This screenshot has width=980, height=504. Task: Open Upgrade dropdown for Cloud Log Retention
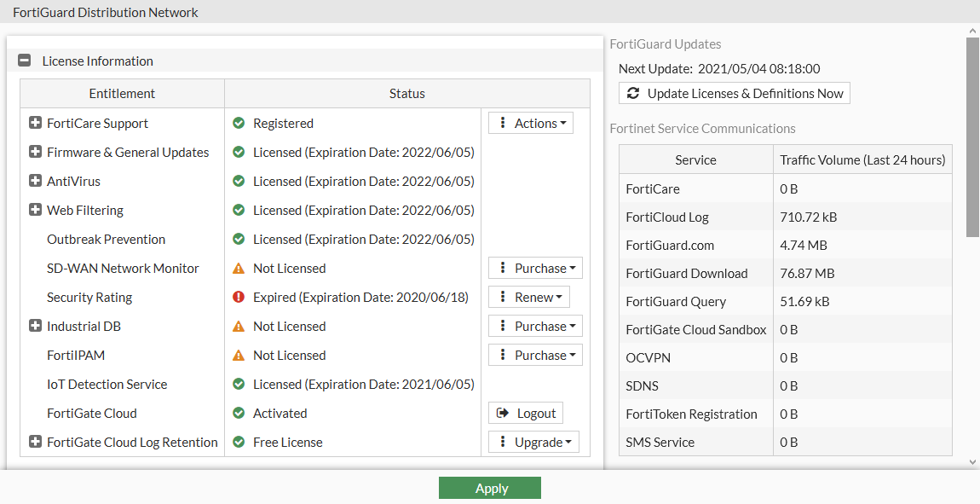pyautogui.click(x=533, y=442)
